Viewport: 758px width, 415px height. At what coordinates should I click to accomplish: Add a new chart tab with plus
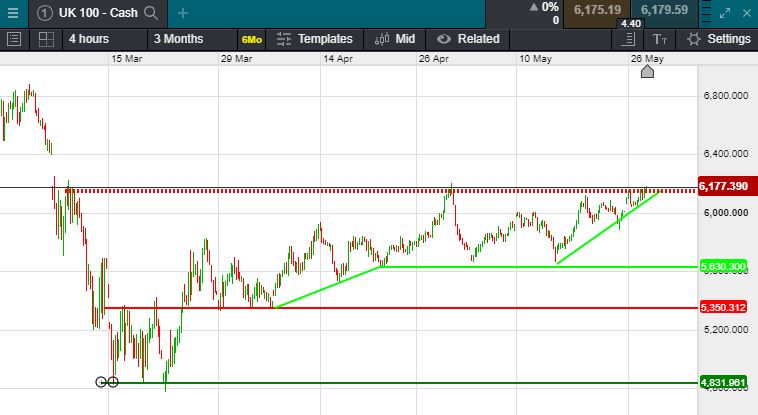pos(183,13)
